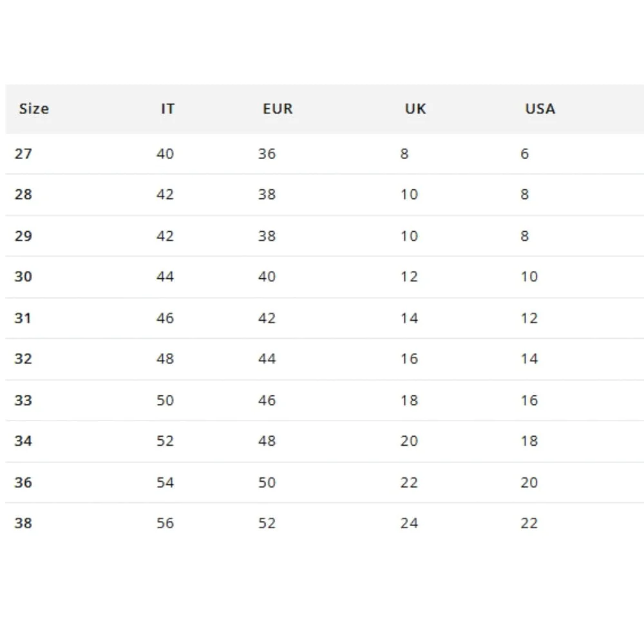Select the size 31 row label
This screenshot has width=644, height=644.
[x=23, y=318]
